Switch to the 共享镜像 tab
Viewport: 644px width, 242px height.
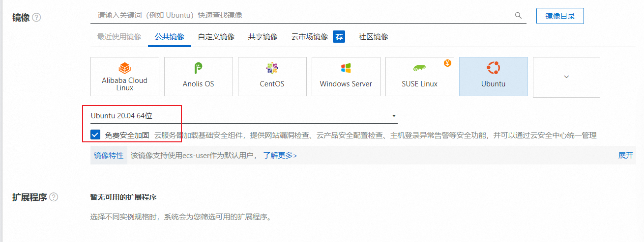[263, 37]
